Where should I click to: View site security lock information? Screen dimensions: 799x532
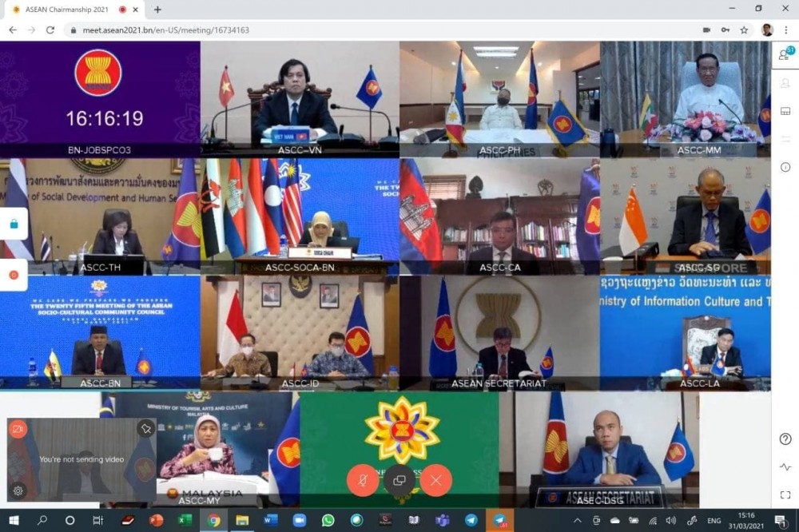(x=74, y=30)
